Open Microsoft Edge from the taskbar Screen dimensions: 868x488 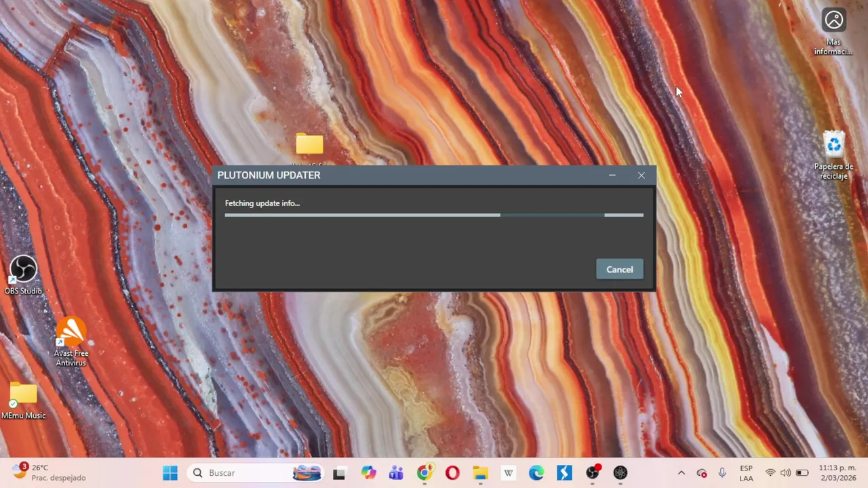coord(536,473)
